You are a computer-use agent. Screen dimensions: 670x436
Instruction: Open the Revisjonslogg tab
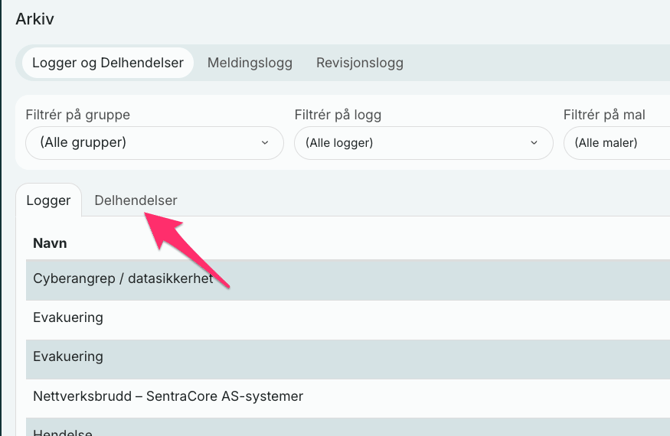(359, 62)
